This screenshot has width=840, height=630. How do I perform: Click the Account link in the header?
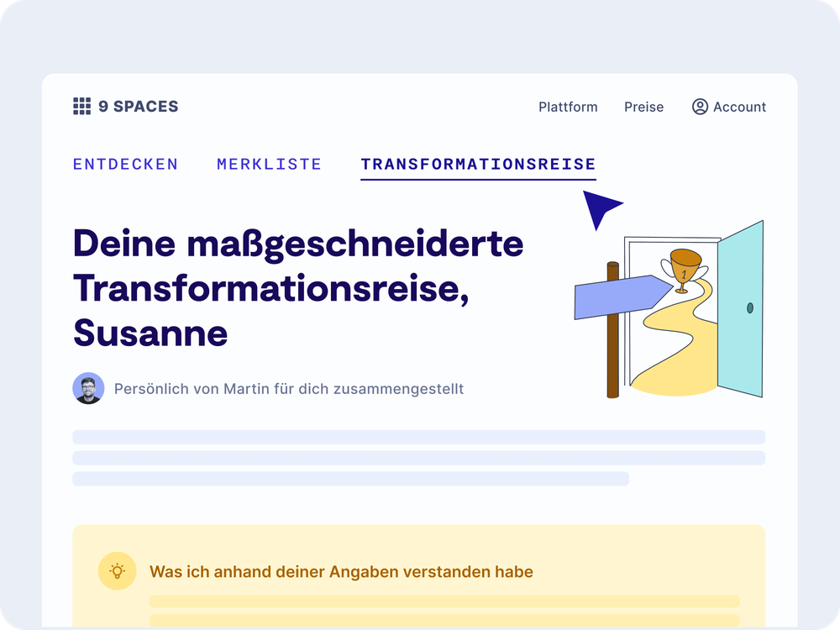(739, 107)
